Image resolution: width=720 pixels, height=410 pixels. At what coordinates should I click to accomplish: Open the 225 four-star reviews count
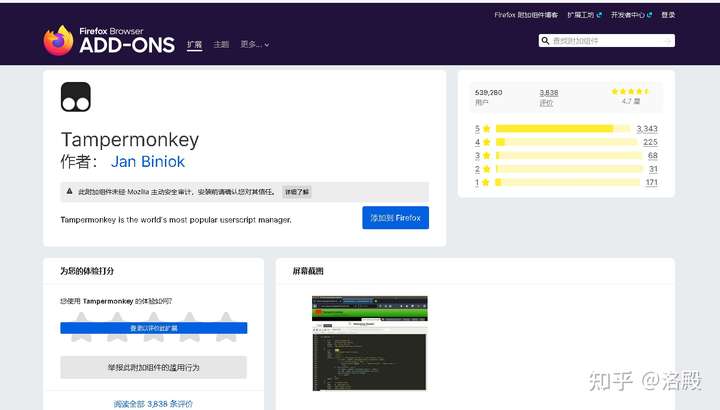[x=650, y=142]
